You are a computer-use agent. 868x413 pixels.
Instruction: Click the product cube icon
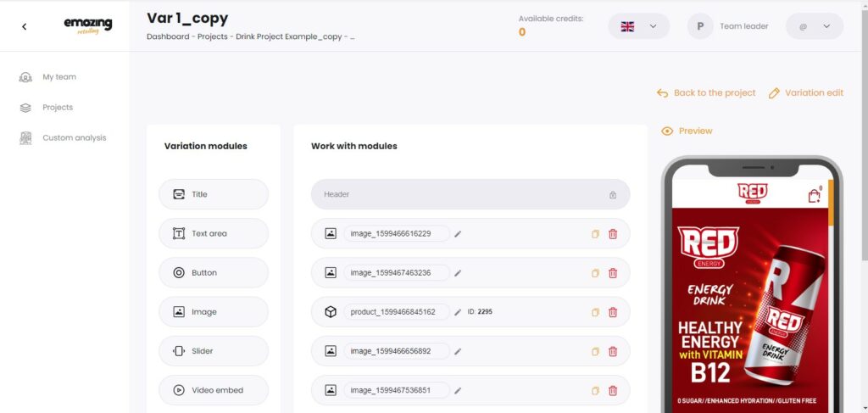331,312
